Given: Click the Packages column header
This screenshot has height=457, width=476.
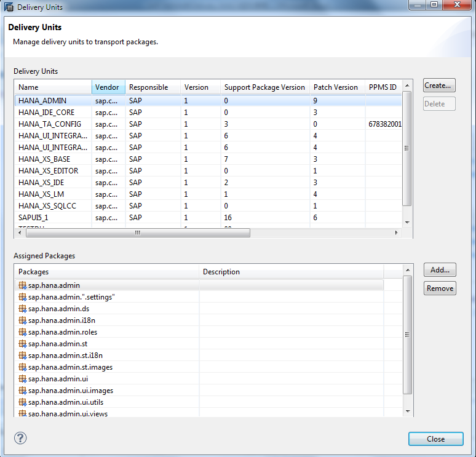Looking at the screenshot, I should point(107,272).
